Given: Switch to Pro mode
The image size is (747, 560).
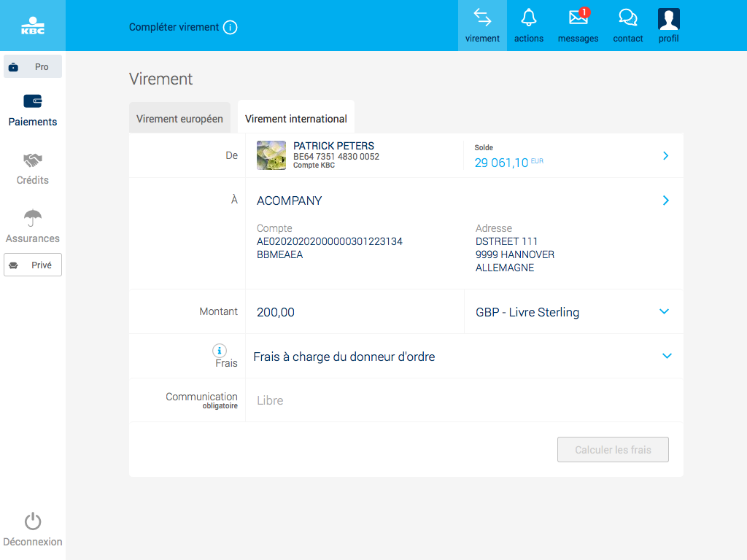Looking at the screenshot, I should [x=32, y=66].
